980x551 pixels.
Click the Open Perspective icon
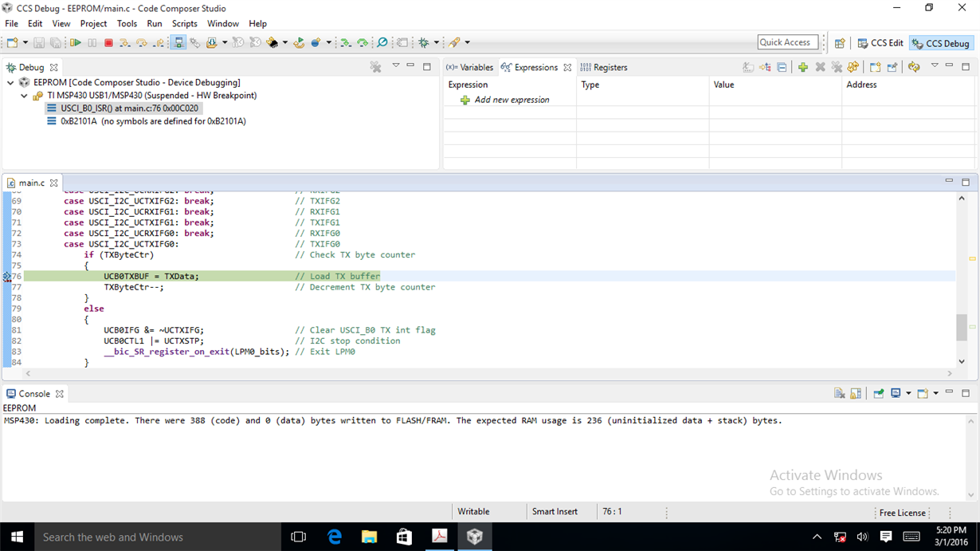click(x=840, y=43)
